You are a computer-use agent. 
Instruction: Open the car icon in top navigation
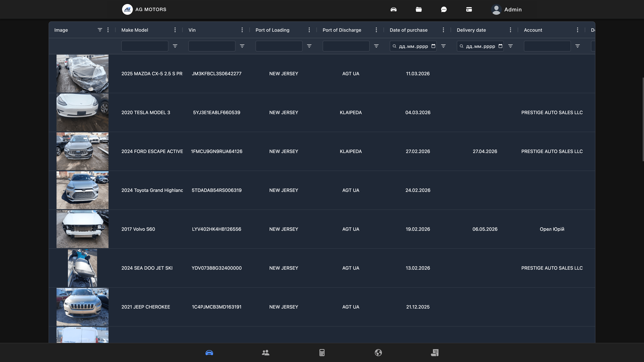point(393,10)
